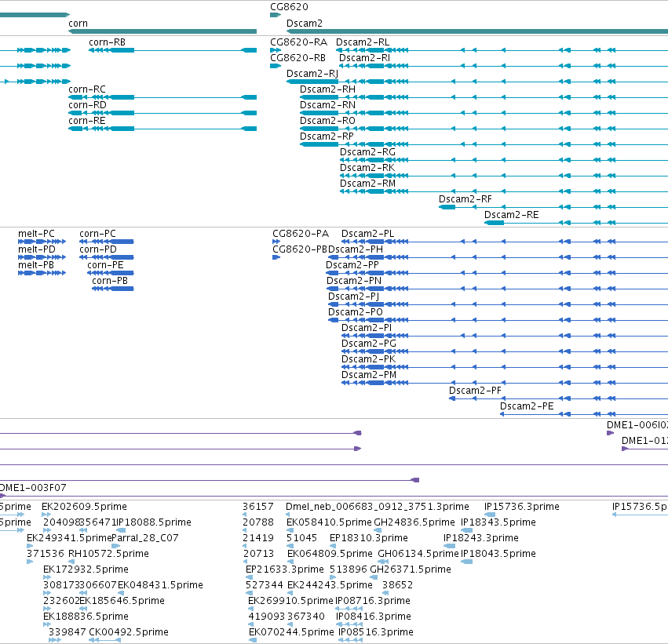The image size is (668, 644).
Task: Select the Dscam2-PE protein label
Action: pos(527,406)
